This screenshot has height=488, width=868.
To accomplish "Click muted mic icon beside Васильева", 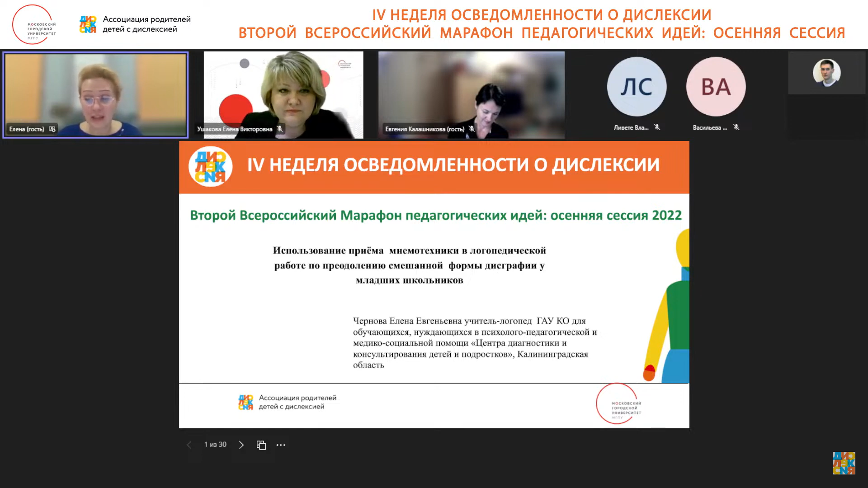I will coord(736,127).
